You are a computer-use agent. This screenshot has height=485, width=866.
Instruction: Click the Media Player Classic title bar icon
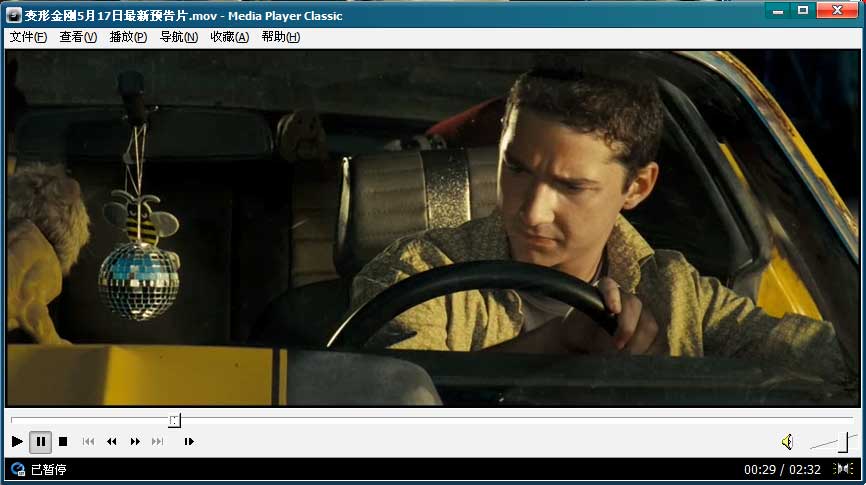point(14,15)
